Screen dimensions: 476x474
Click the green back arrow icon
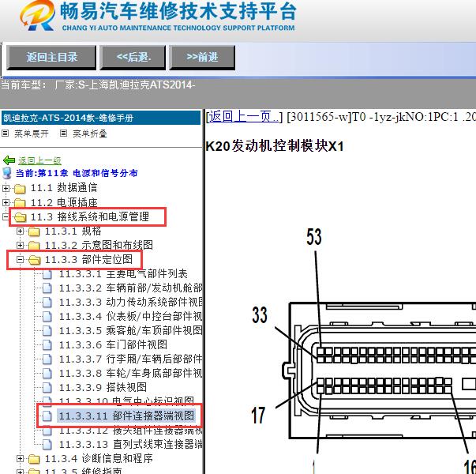pyautogui.click(x=9, y=160)
